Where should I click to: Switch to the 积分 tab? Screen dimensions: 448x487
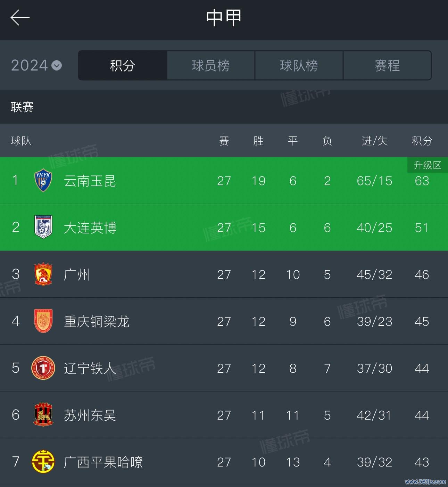(x=123, y=65)
